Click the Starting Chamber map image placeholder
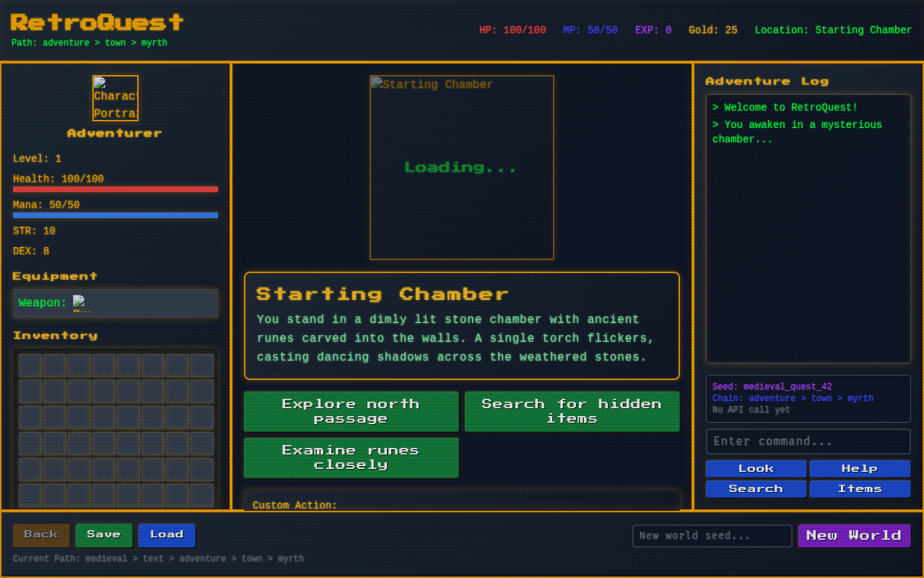Viewport: 924px width, 578px height. pos(461,167)
